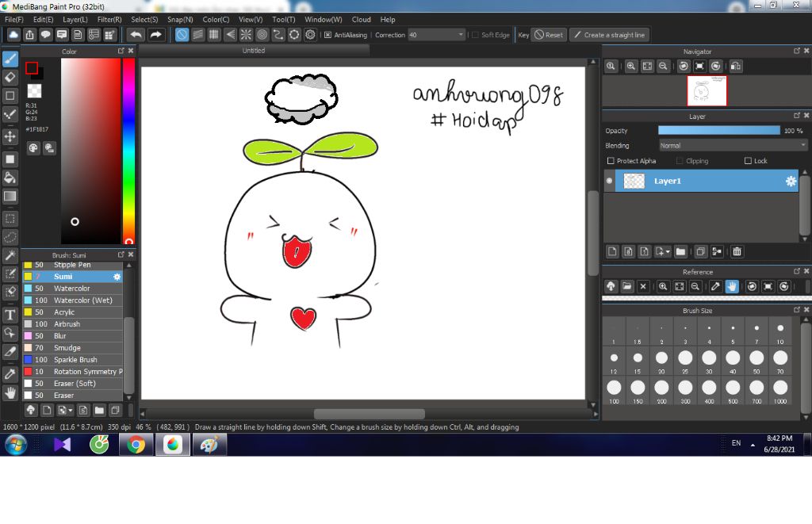Open Blending mode Normal dropdown
Image resolution: width=812 pixels, height=524 pixels.
point(733,146)
